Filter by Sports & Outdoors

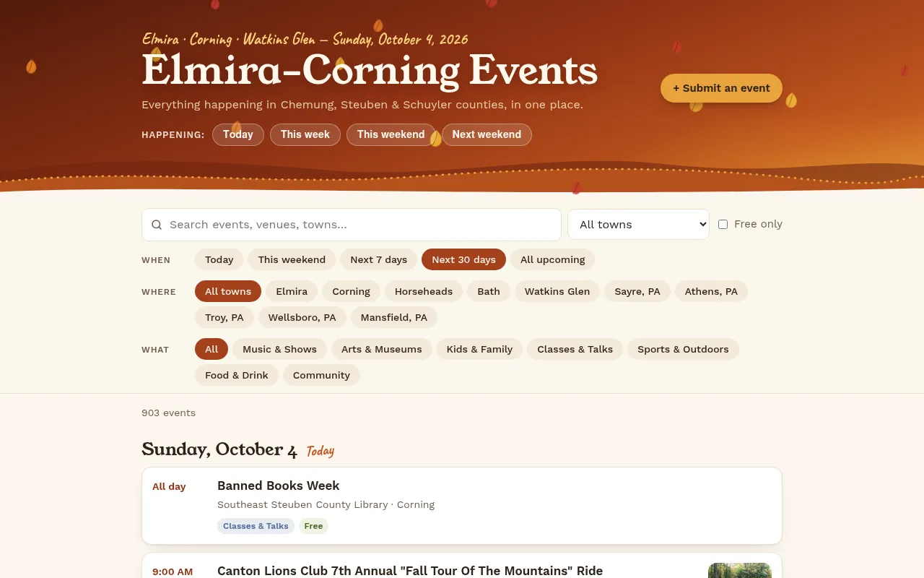[x=683, y=349]
